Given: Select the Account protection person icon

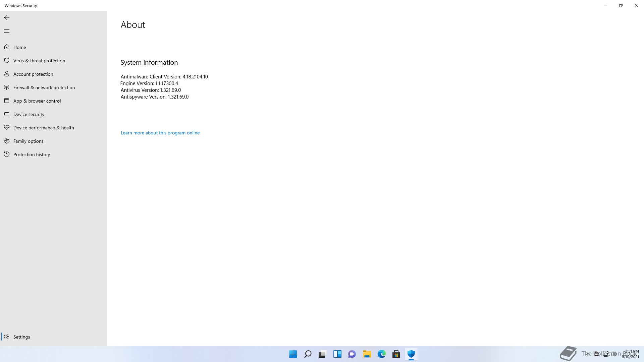Looking at the screenshot, I should (7, 74).
